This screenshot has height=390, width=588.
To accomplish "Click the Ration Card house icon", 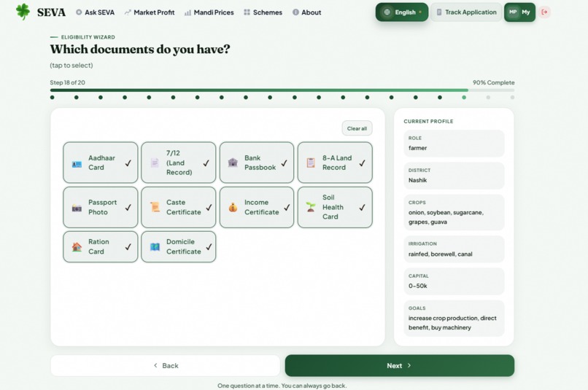I will [x=77, y=247].
